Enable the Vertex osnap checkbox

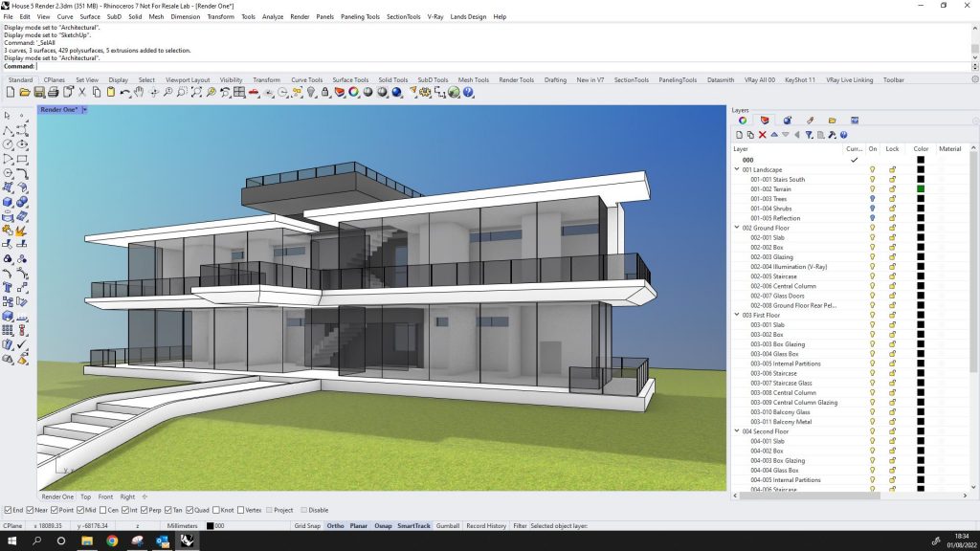240,511
